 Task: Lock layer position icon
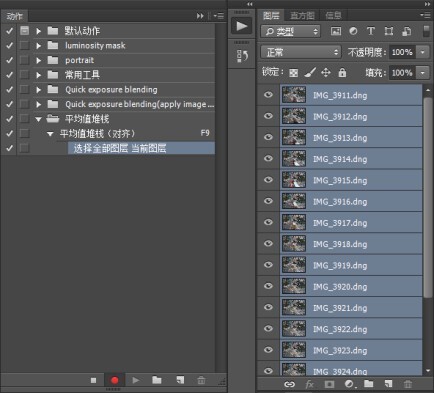point(326,72)
